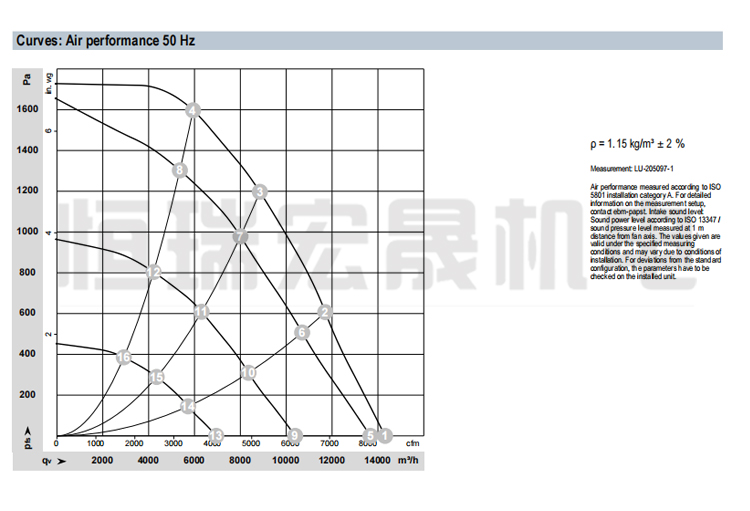Select measurement point 6
The width and height of the screenshot is (750, 511).
(x=302, y=332)
